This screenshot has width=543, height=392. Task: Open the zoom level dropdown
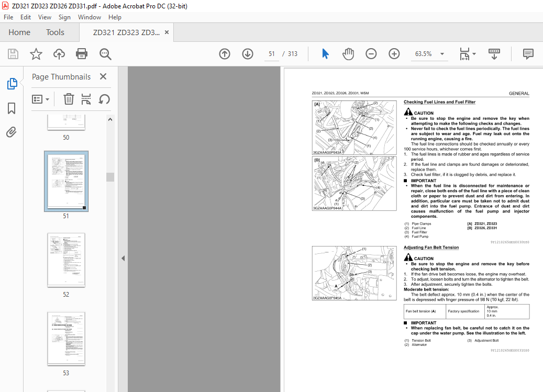tap(442, 54)
